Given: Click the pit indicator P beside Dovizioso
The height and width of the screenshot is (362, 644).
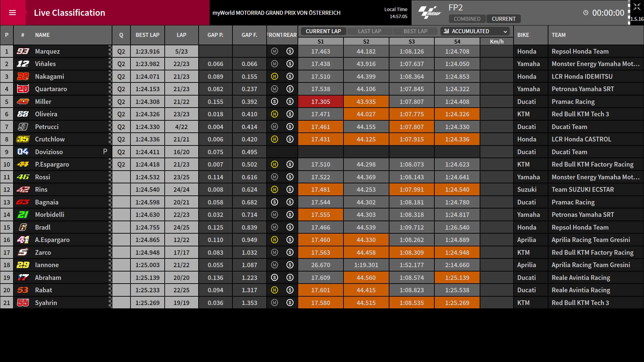Looking at the screenshot, I should (105, 152).
